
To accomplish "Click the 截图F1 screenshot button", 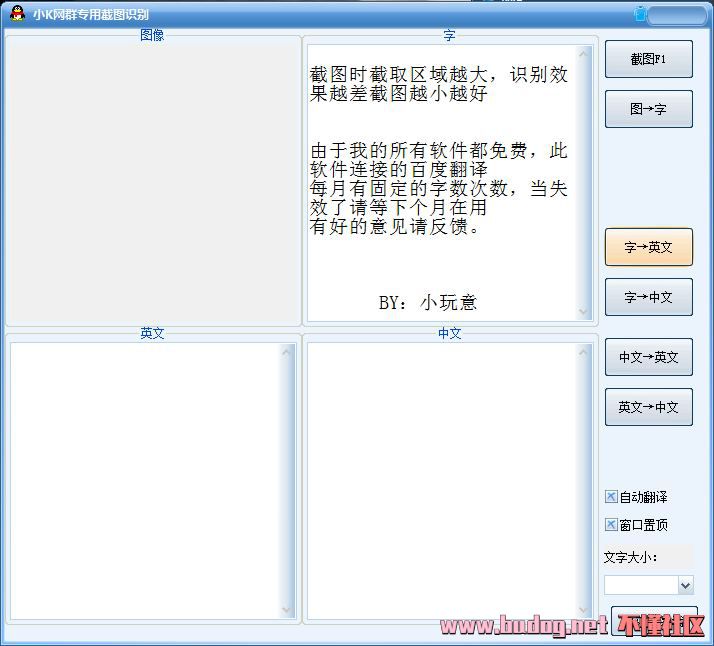I will click(x=648, y=59).
